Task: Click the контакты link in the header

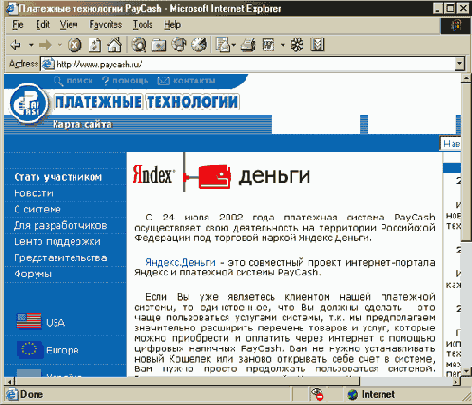Action: pyautogui.click(x=194, y=81)
